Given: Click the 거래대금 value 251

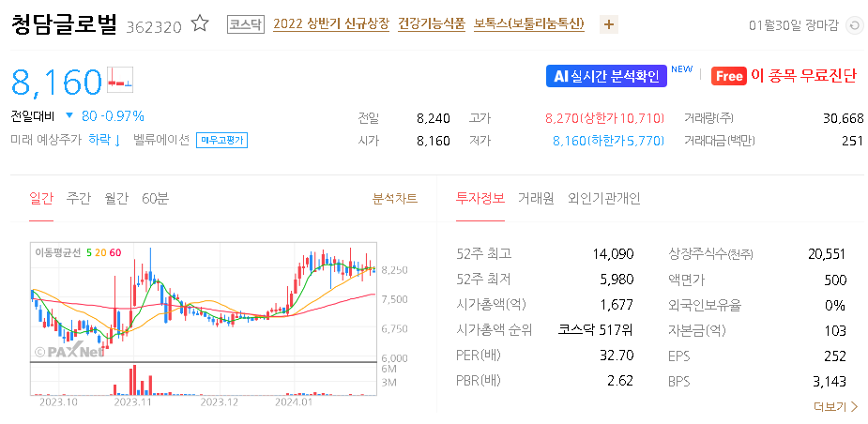Looking at the screenshot, I should (x=852, y=141).
